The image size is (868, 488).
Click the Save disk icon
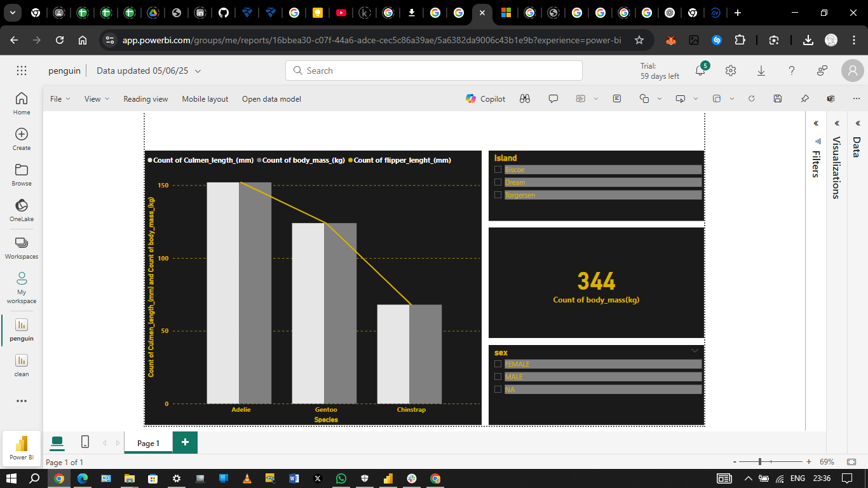[778, 98]
